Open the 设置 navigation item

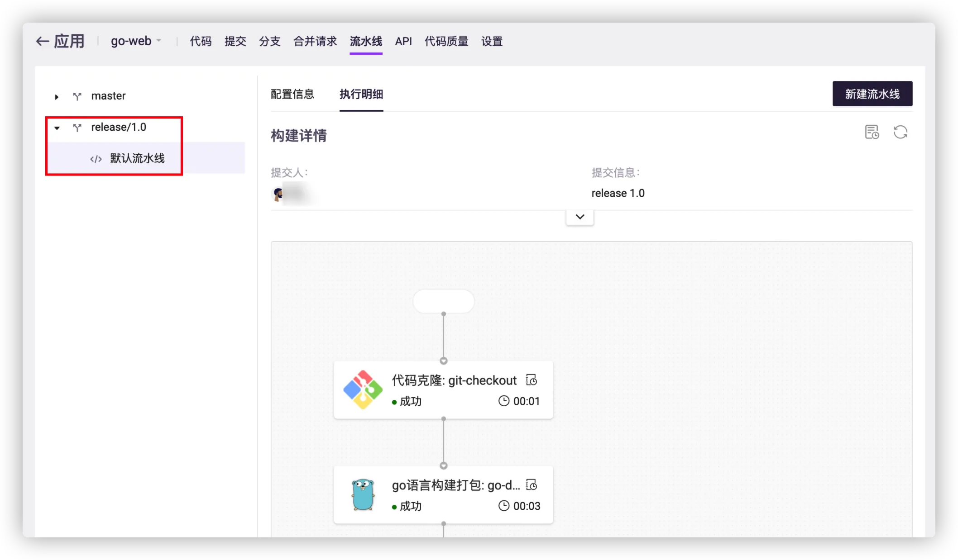pyautogui.click(x=492, y=42)
